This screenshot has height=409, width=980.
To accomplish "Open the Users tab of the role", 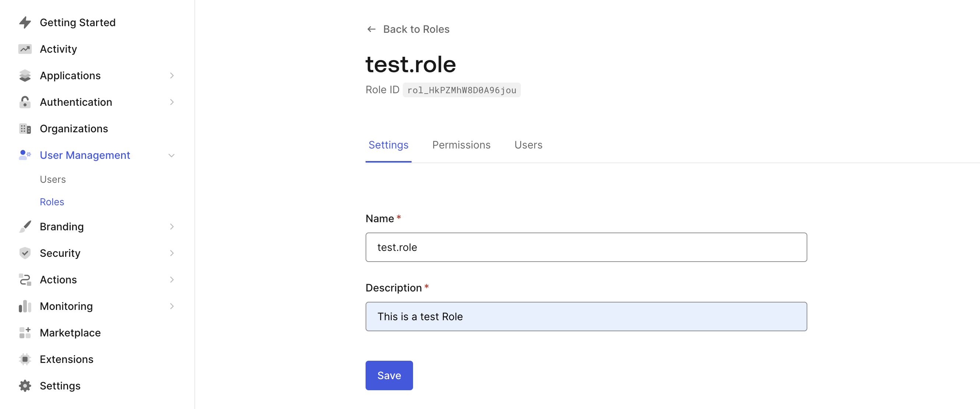I will (x=528, y=145).
